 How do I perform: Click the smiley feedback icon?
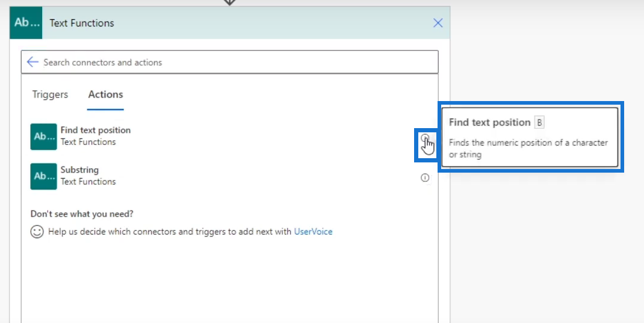pyautogui.click(x=37, y=232)
